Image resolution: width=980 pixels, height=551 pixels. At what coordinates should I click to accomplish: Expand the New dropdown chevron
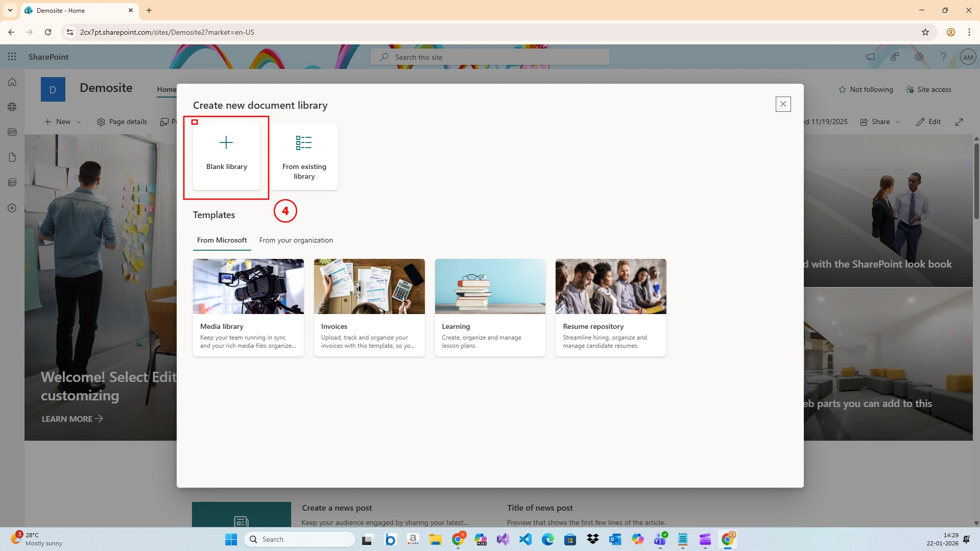tap(79, 122)
